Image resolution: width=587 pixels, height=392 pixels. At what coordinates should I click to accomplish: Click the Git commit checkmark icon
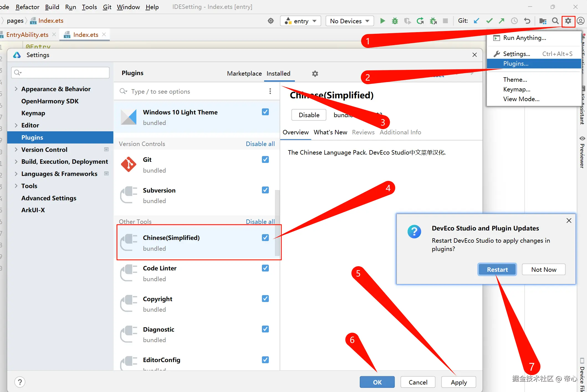click(x=489, y=21)
